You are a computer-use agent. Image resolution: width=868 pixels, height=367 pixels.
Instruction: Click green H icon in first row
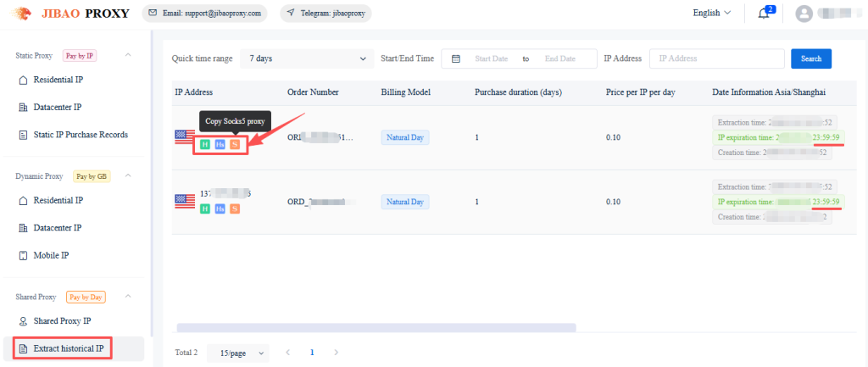pyautogui.click(x=204, y=145)
